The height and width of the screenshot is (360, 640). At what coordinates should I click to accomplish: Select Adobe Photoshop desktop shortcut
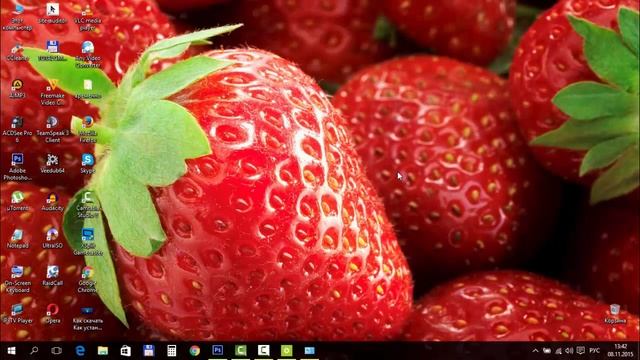(17, 167)
